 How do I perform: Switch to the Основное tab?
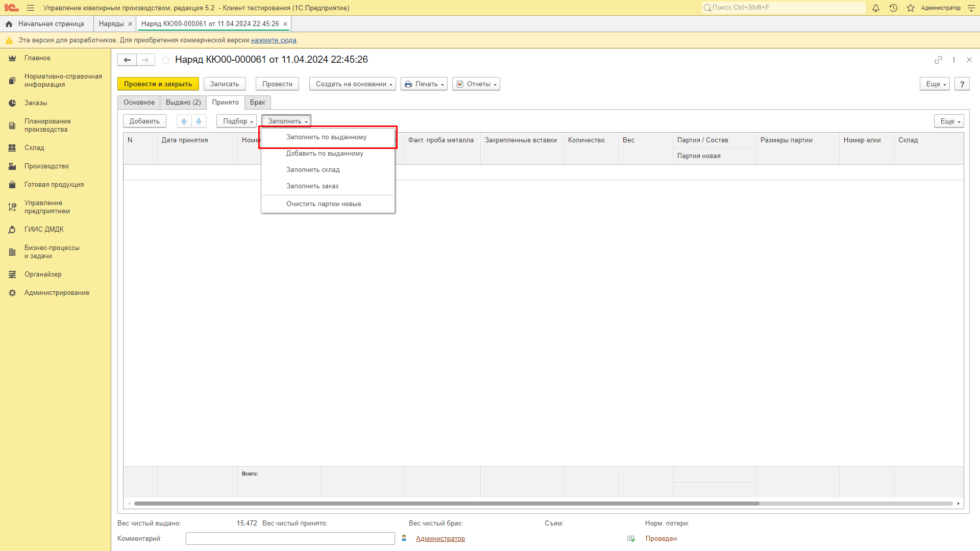point(139,103)
